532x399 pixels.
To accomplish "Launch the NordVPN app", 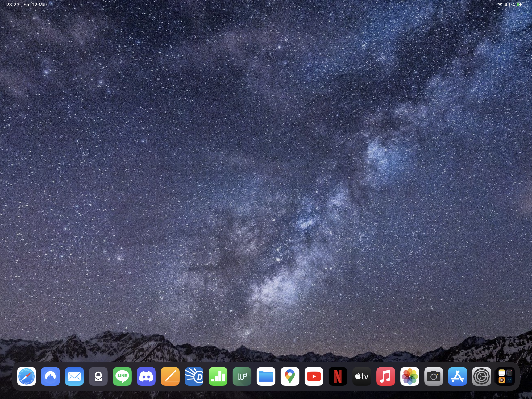I will (50, 376).
